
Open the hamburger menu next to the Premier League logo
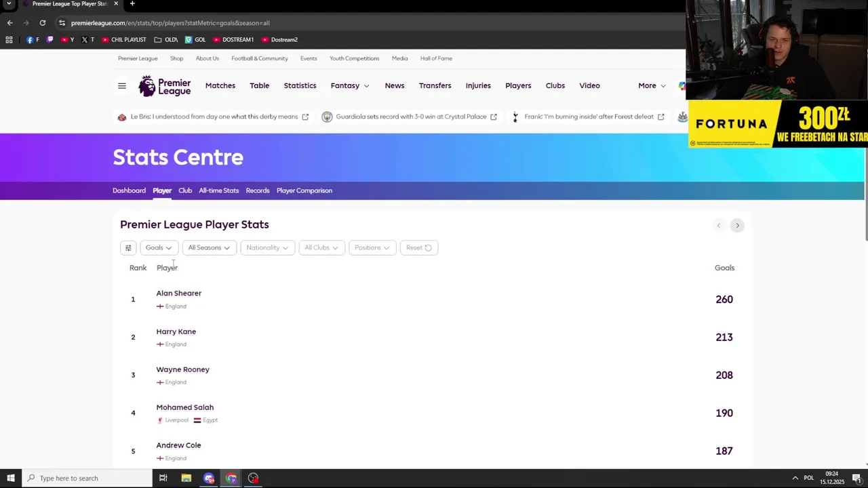pos(122,86)
